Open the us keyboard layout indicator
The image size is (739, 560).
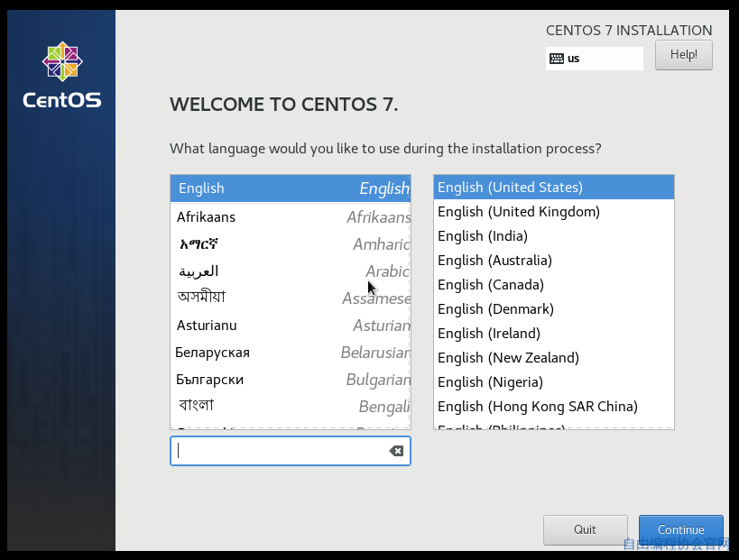(595, 59)
